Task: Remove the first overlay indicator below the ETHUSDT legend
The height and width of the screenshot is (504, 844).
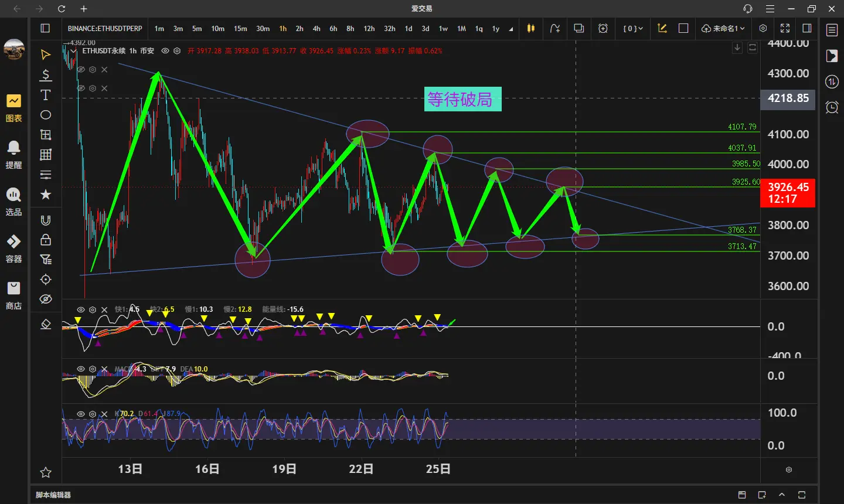Action: 104,70
